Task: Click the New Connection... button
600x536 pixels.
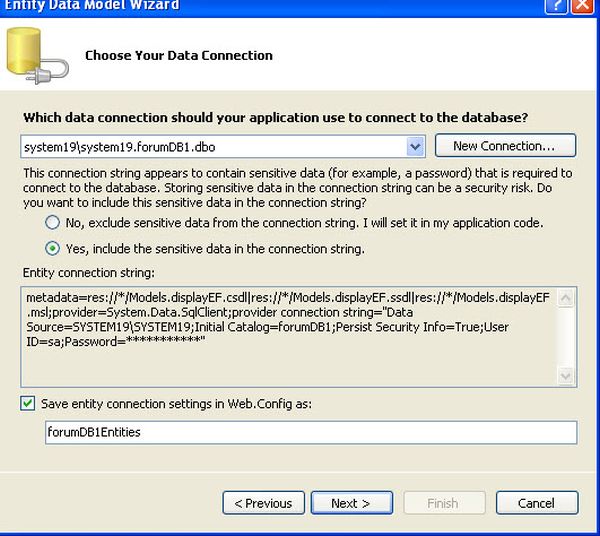Action: pyautogui.click(x=505, y=146)
